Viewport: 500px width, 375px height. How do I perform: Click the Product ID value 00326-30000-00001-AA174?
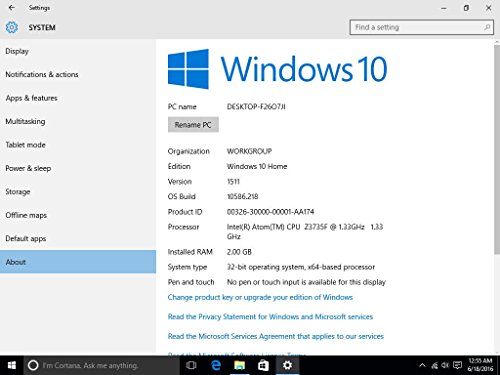270,212
